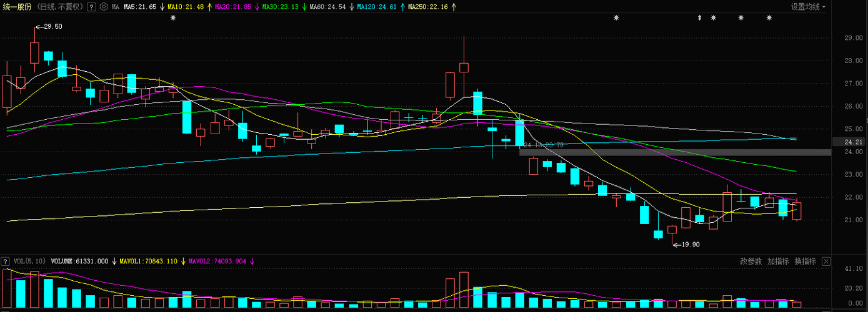Click 换指标 in the volume panel
This screenshot has width=868, height=312.
805,261
